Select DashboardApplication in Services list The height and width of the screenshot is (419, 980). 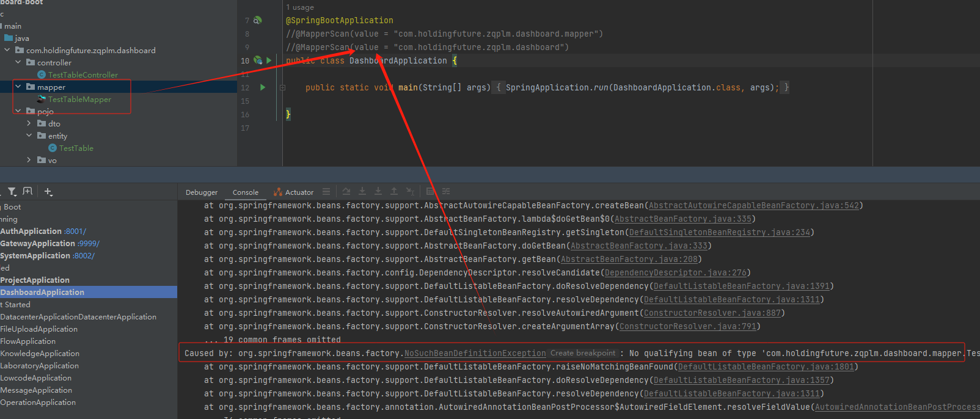(x=42, y=292)
